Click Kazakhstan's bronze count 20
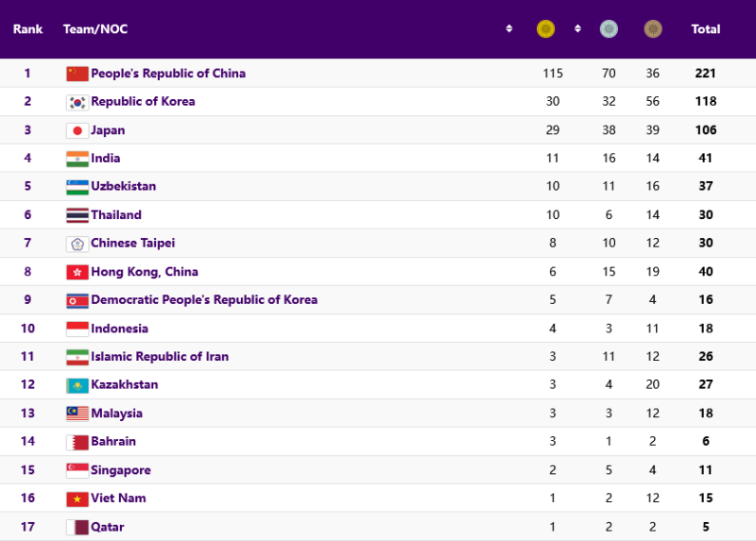 (x=652, y=384)
